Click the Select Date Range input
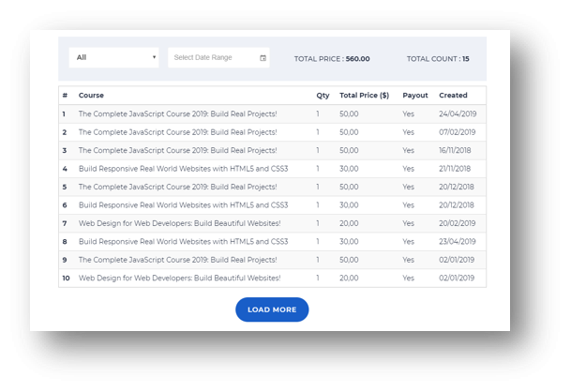This screenshot has height=392, width=571. pyautogui.click(x=213, y=58)
